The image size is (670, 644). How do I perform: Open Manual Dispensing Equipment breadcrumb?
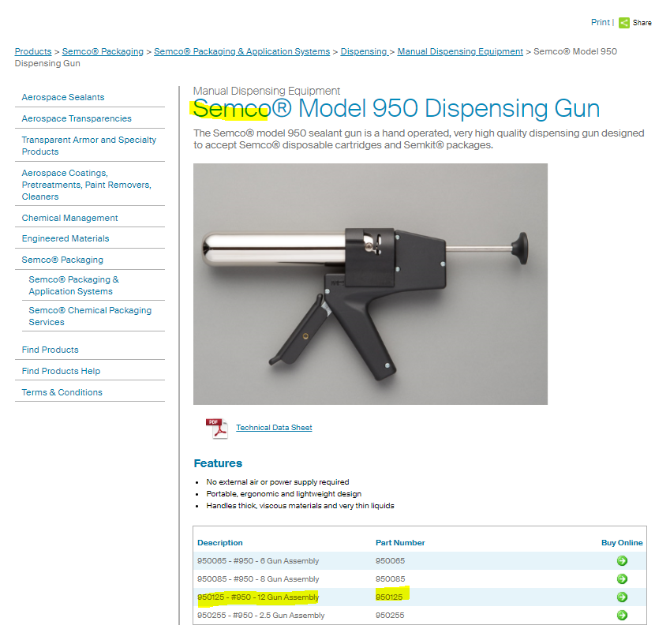[460, 51]
